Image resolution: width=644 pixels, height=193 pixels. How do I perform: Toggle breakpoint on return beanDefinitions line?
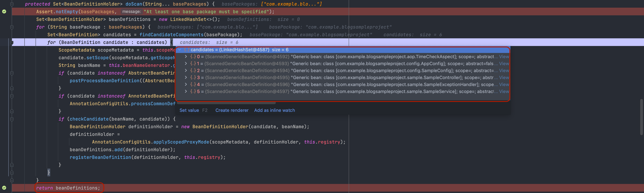(x=4, y=188)
